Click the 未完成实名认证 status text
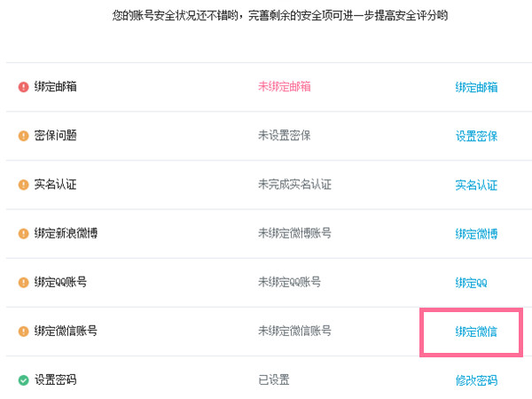Screen dimensions: 532x399 294,184
